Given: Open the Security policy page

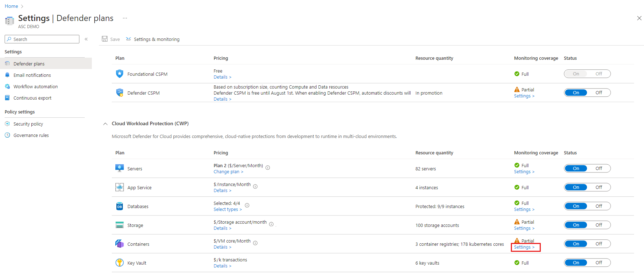Looking at the screenshot, I should coord(28,124).
